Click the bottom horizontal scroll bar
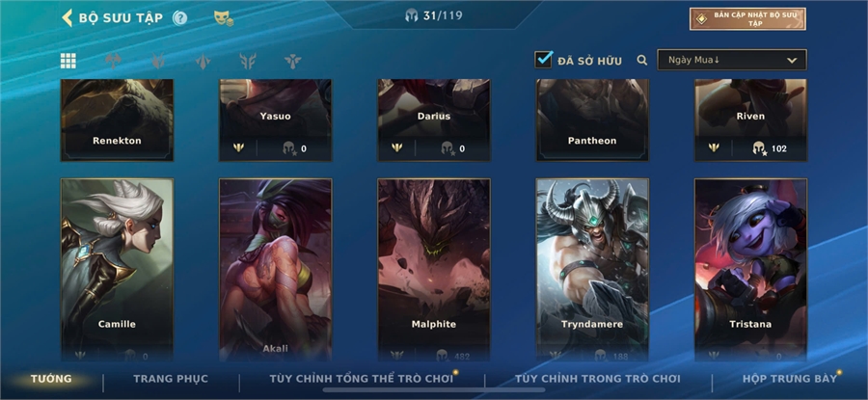This screenshot has height=400, width=868. (434, 390)
